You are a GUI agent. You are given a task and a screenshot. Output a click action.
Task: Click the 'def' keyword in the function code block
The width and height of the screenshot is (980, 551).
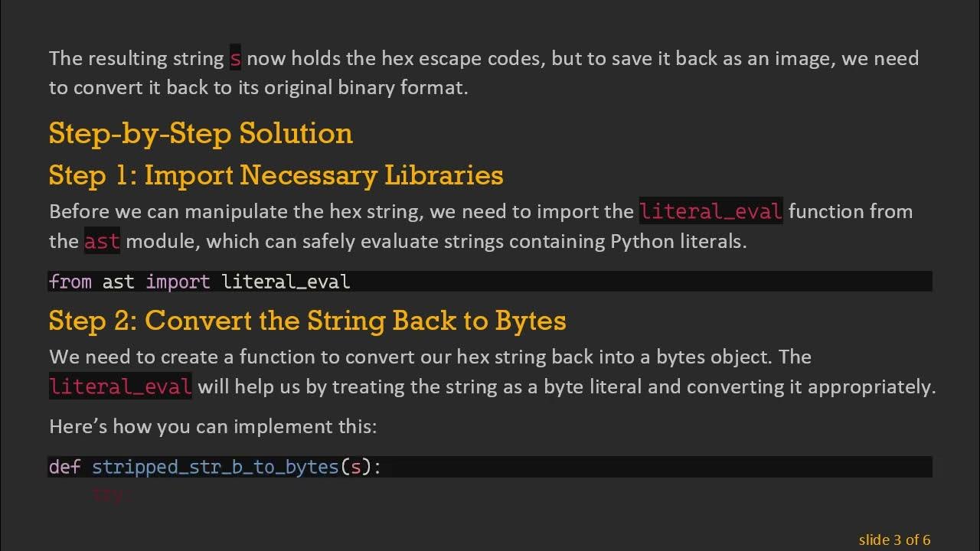click(x=64, y=467)
